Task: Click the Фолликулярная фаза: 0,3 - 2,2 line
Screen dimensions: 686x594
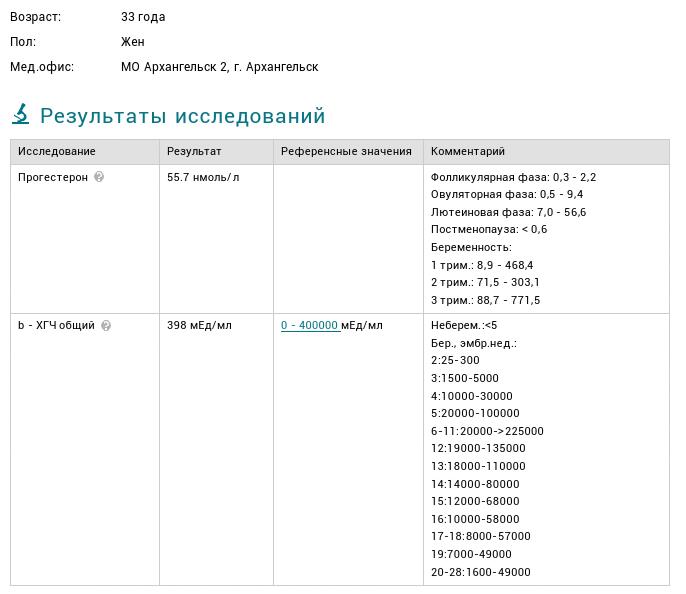Action: 514,177
